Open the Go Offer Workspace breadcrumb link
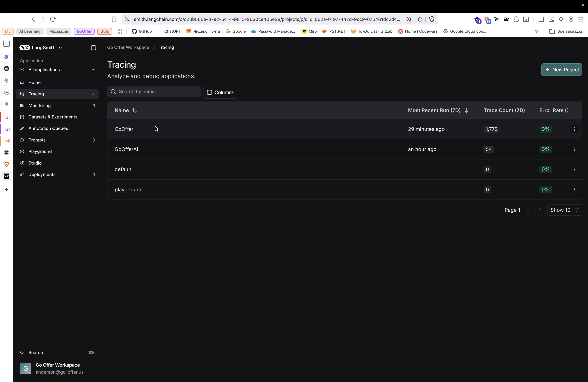 [x=128, y=47]
